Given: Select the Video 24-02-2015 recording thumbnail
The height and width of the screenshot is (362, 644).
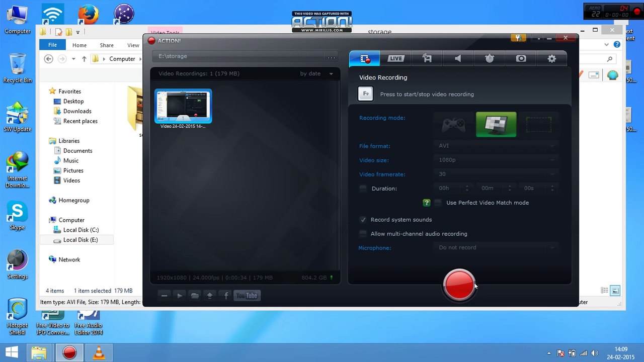Looking at the screenshot, I should 183,106.
